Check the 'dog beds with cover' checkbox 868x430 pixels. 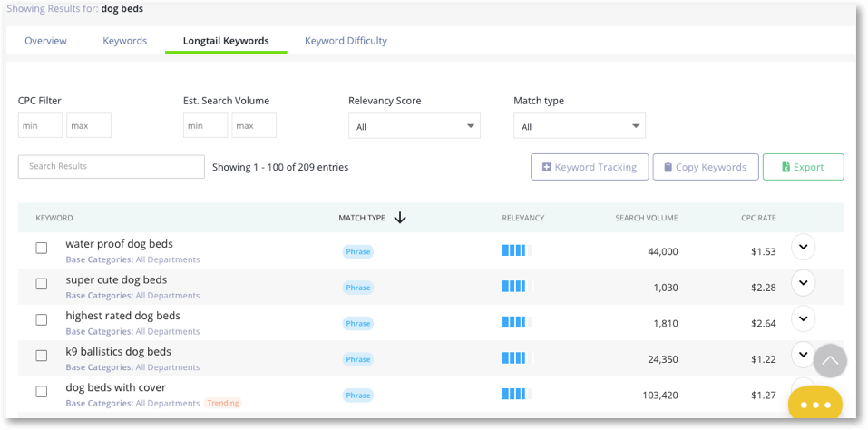coord(42,392)
